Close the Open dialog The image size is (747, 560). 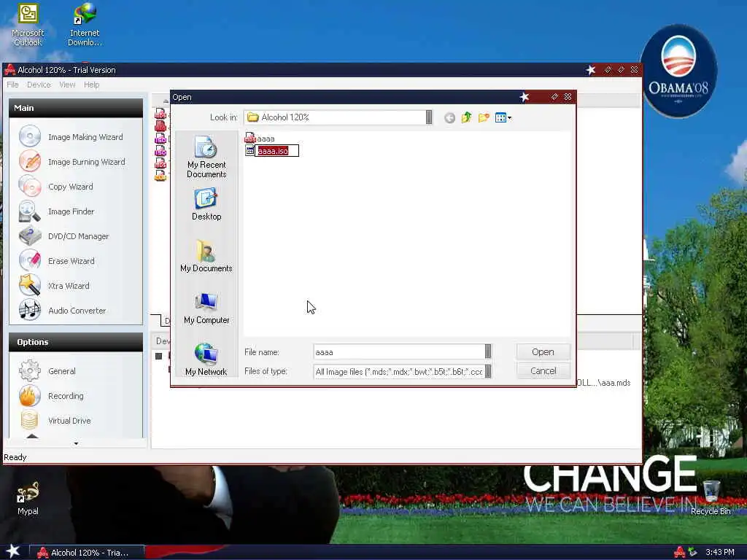tap(568, 97)
